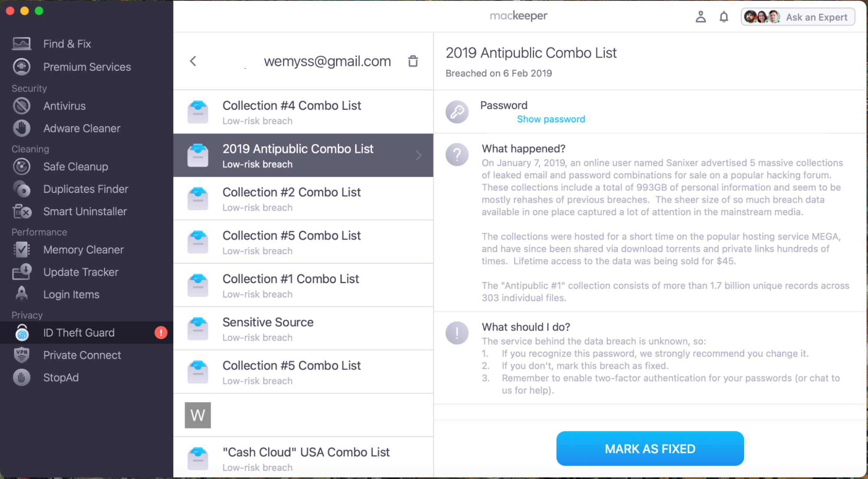Show the breached password

(x=551, y=119)
